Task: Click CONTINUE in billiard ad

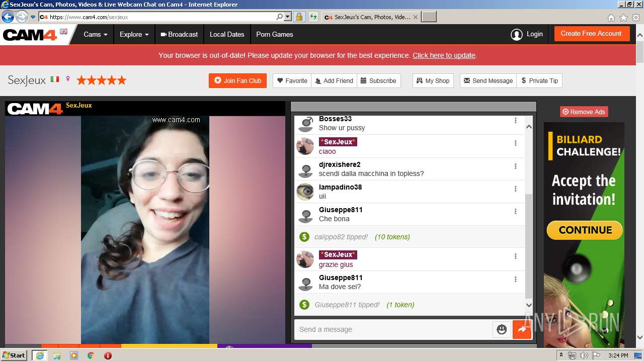Action: point(585,230)
